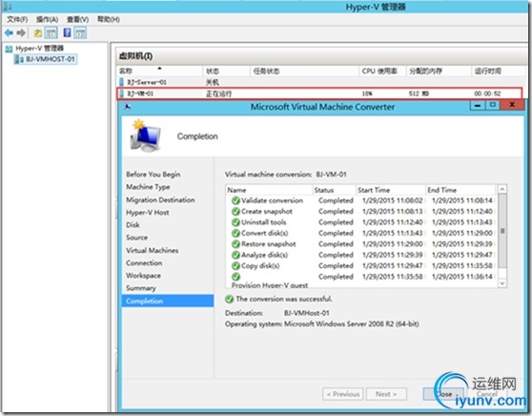Go to Machine Type step
532x416 pixels.
click(148, 187)
